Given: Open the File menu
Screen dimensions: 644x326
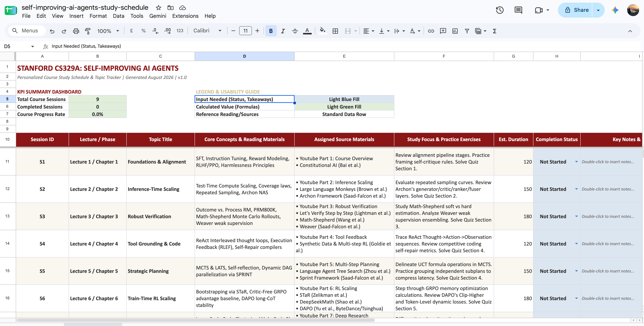Looking at the screenshot, I should (26, 16).
